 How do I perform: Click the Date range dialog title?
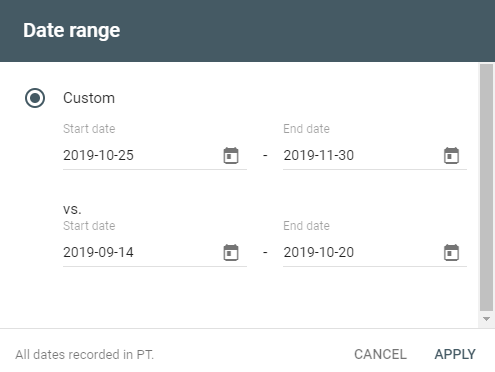tap(72, 31)
